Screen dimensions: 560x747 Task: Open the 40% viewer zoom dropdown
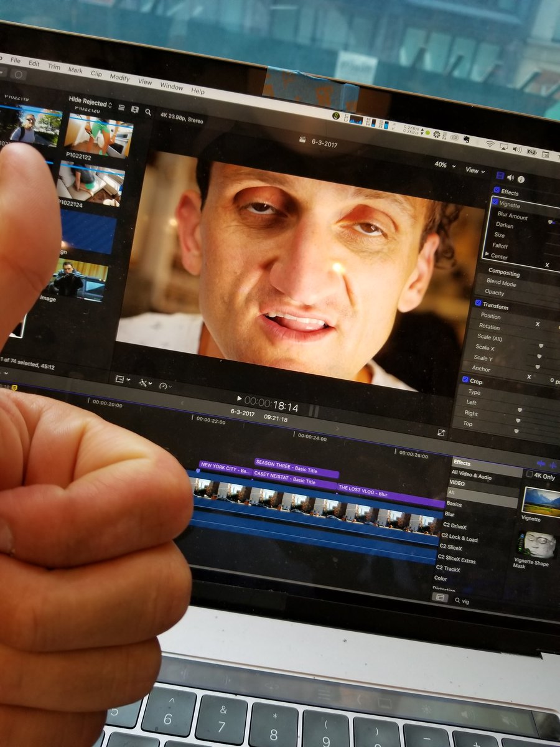click(444, 166)
